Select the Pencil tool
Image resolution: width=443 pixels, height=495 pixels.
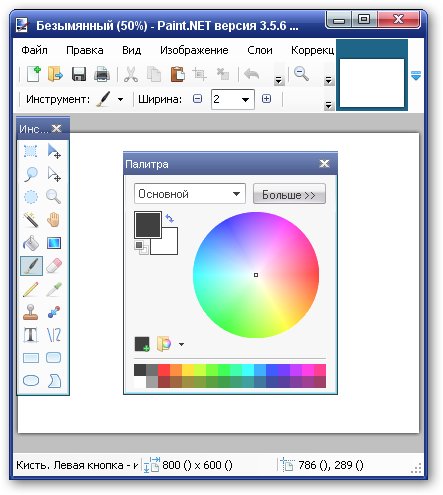[x=31, y=289]
